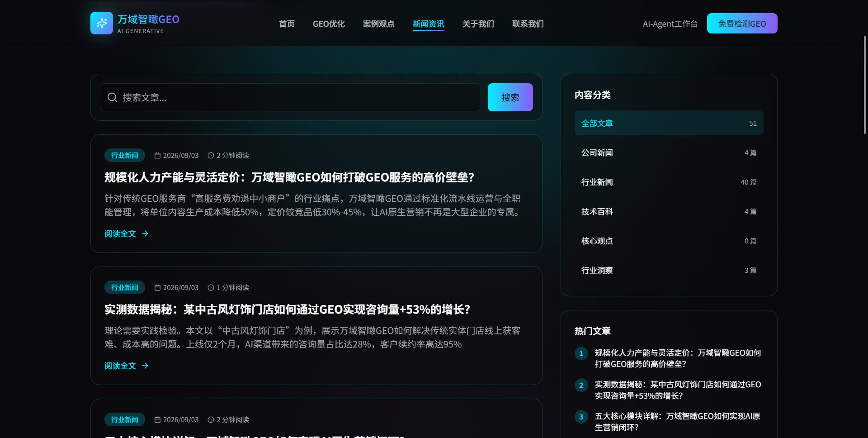
Task: Open hot article 规模化人力产能与灵活定价
Action: [x=678, y=358]
